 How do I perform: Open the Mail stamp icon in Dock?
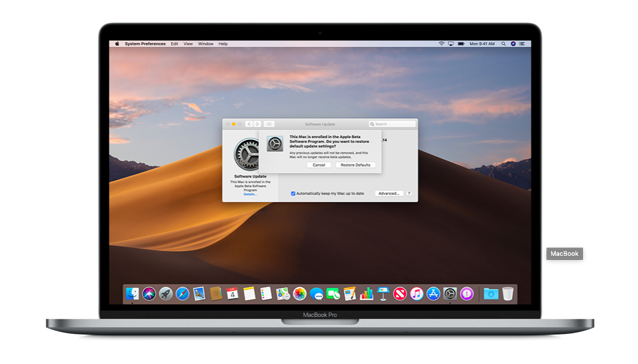click(x=199, y=293)
